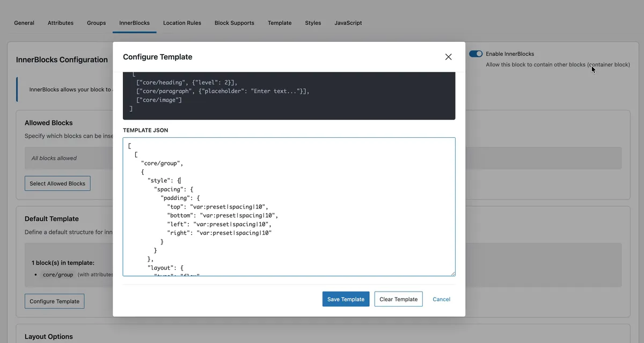This screenshot has width=644, height=343.
Task: Open the Styles tab
Action: click(313, 23)
